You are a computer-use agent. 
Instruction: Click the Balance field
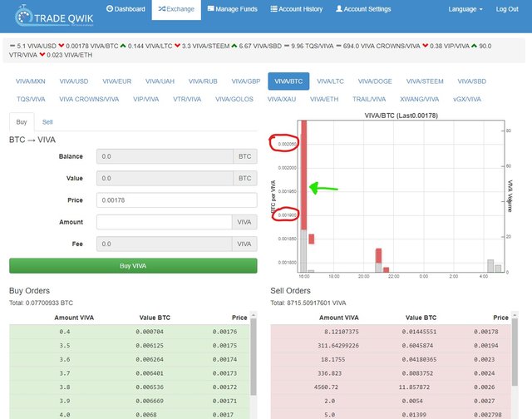[x=165, y=156]
